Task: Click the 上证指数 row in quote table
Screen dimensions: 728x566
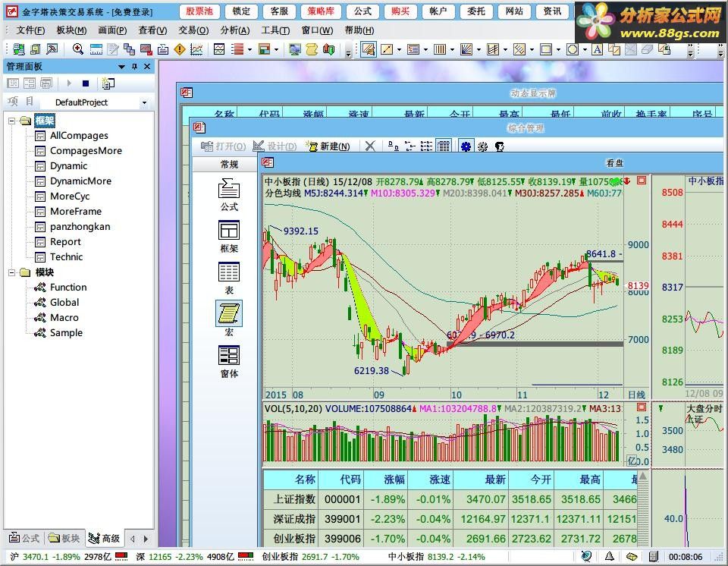Action: [x=450, y=499]
